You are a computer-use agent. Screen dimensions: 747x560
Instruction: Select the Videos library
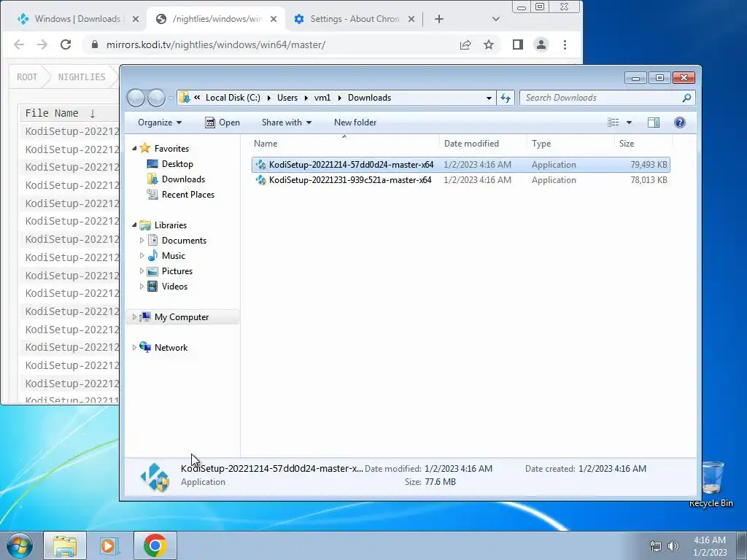(174, 286)
